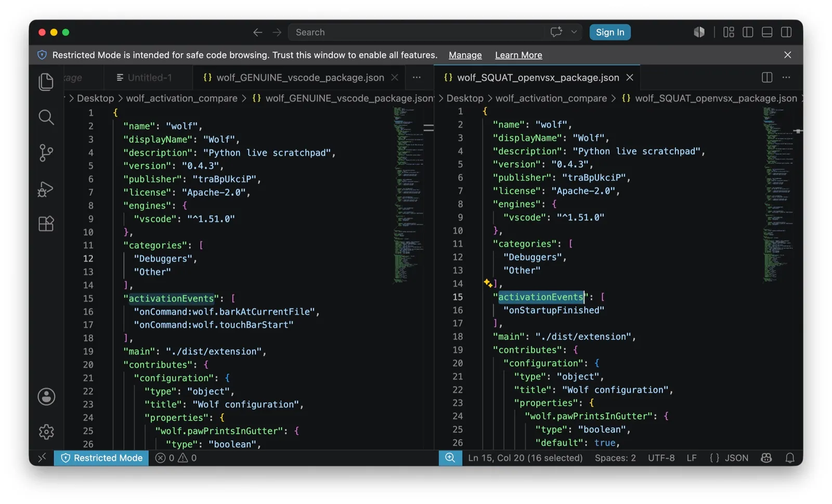Open the Customize Layout icon
Image resolution: width=832 pixels, height=504 pixels.
(729, 32)
